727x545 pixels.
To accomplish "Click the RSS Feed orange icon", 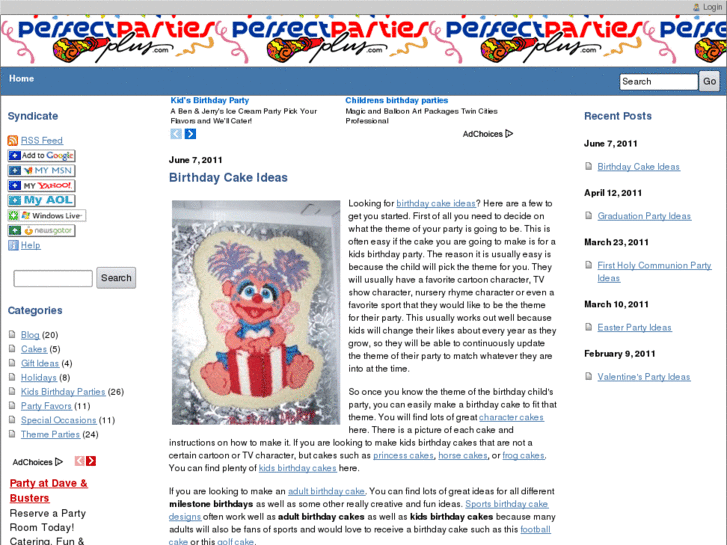I will (13, 141).
